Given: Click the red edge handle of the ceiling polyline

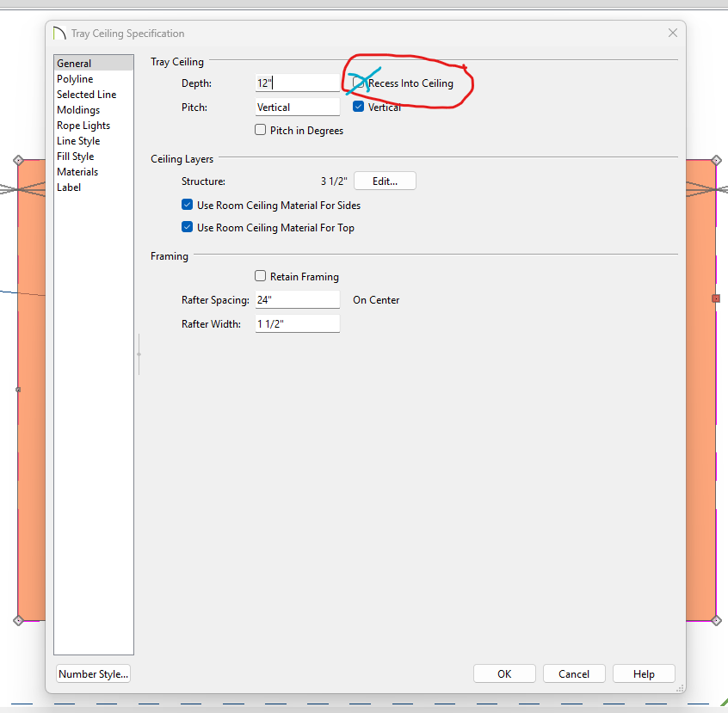Looking at the screenshot, I should [716, 298].
